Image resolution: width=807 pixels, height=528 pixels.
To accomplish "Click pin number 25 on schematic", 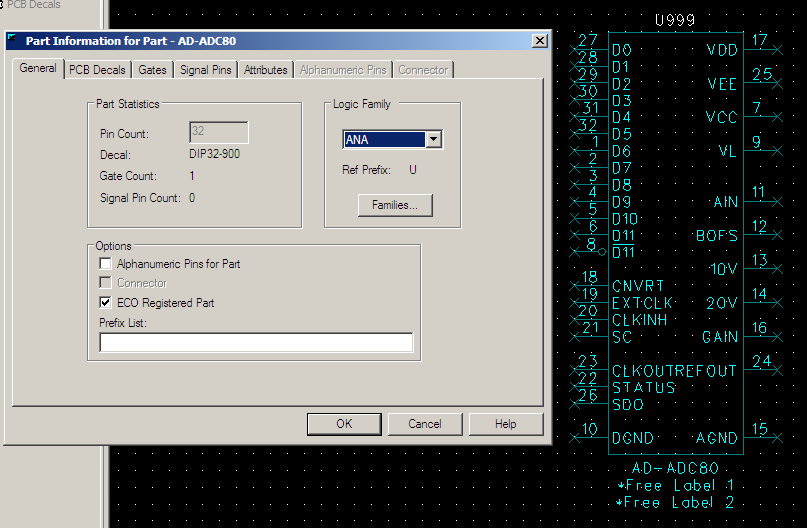I will [x=762, y=74].
